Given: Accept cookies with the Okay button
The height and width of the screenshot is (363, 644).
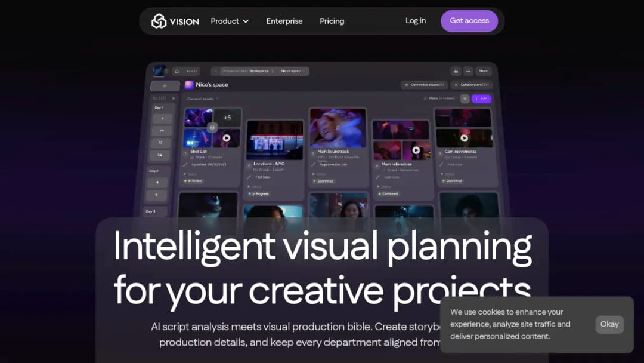Looking at the screenshot, I should (609, 324).
